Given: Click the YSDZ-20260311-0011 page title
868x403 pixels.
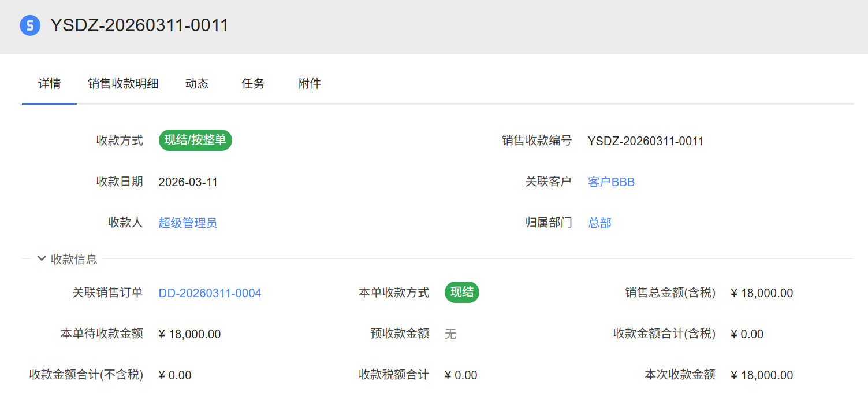Looking at the screenshot, I should 139,25.
